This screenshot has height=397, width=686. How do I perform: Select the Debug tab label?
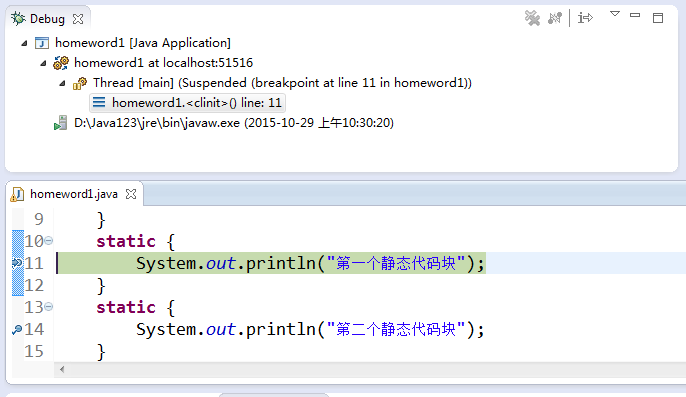tap(47, 19)
